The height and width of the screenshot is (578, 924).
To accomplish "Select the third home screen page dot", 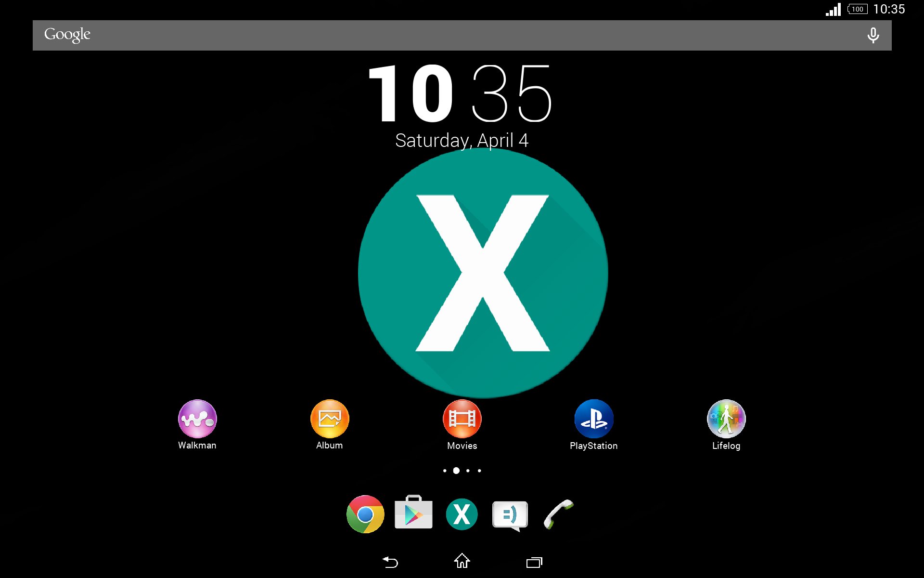I will click(467, 471).
